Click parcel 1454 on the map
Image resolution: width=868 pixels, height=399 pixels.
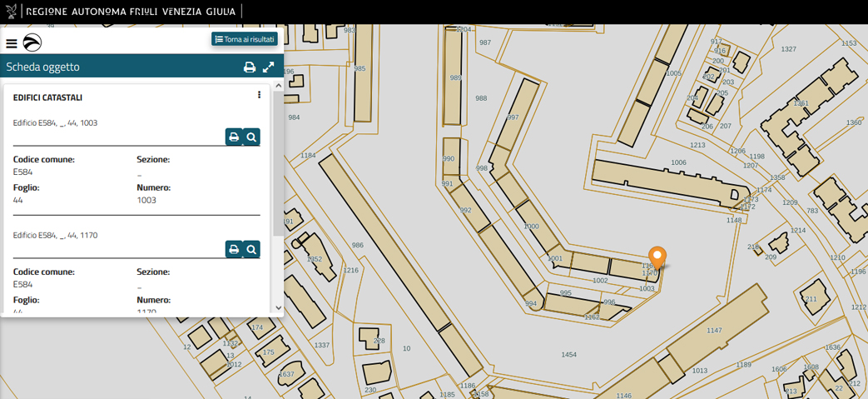(568, 355)
